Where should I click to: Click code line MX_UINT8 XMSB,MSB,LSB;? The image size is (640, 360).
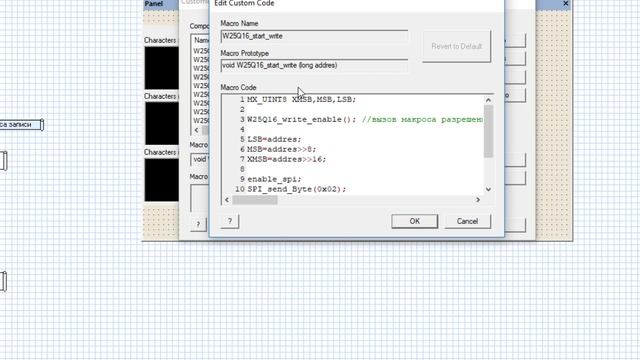[301, 100]
